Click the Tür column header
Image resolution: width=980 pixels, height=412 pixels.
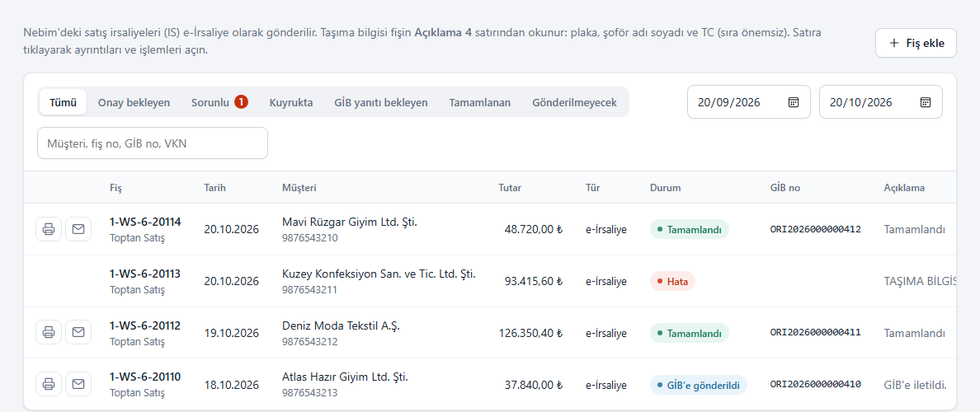(x=592, y=187)
